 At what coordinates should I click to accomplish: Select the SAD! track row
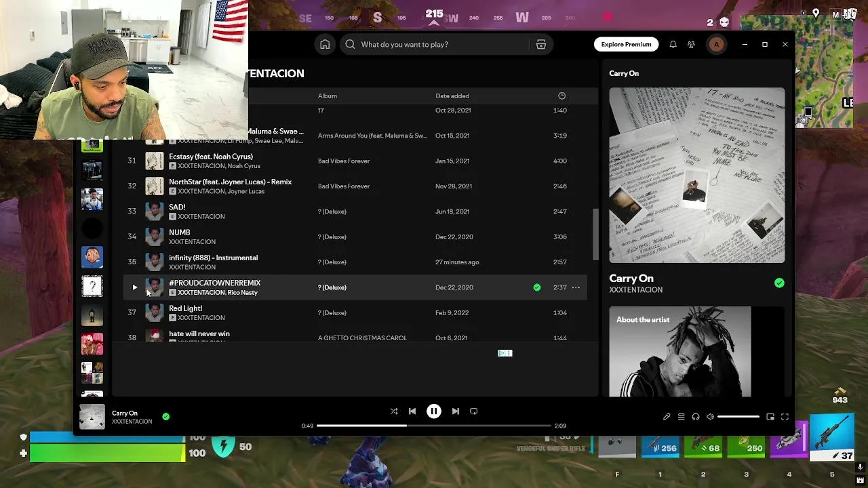pos(356,211)
